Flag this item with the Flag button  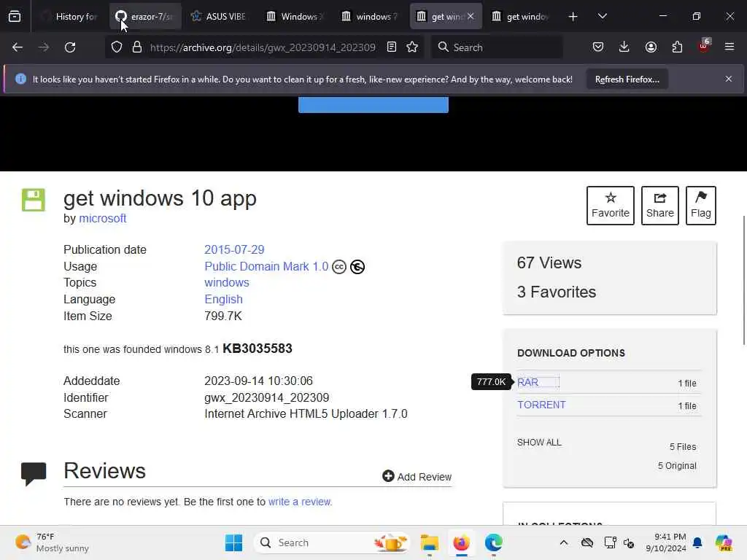click(701, 205)
